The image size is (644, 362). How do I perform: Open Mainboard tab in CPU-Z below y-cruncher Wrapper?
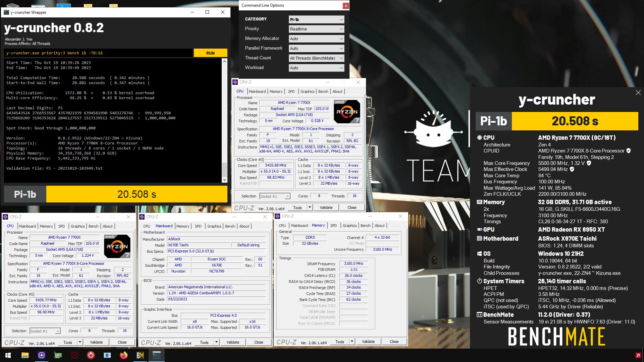click(28, 226)
